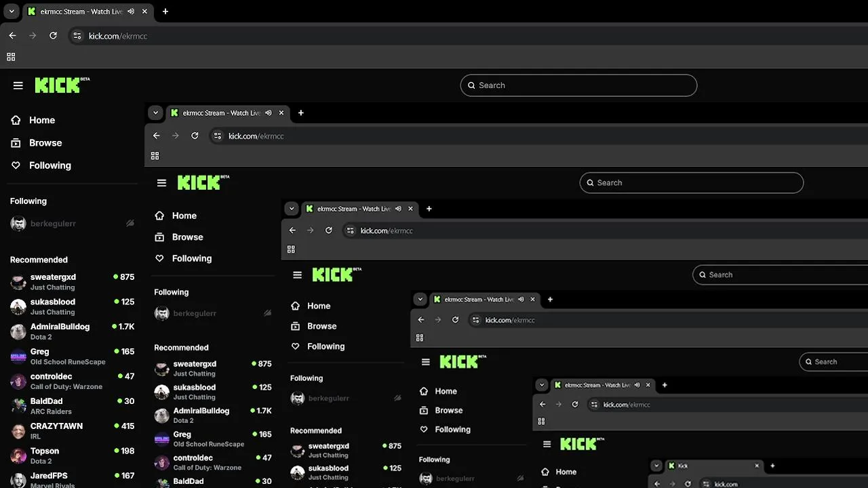Click the KICK logo in the second nested page
The width and height of the screenshot is (868, 488).
pyautogui.click(x=203, y=182)
